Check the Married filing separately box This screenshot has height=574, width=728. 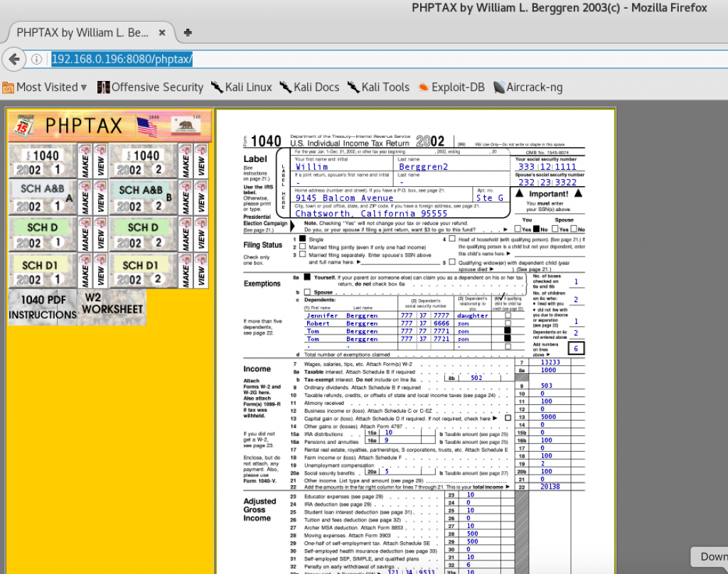click(x=303, y=254)
